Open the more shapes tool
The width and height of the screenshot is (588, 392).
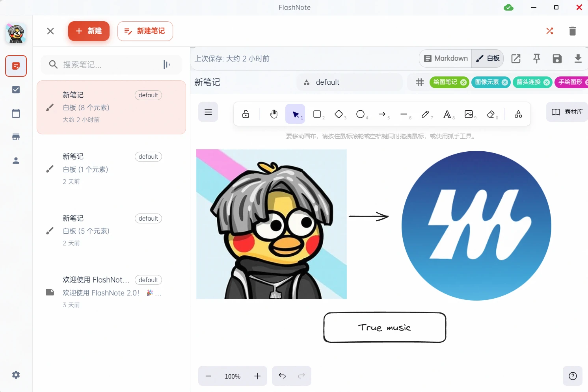[x=519, y=114]
